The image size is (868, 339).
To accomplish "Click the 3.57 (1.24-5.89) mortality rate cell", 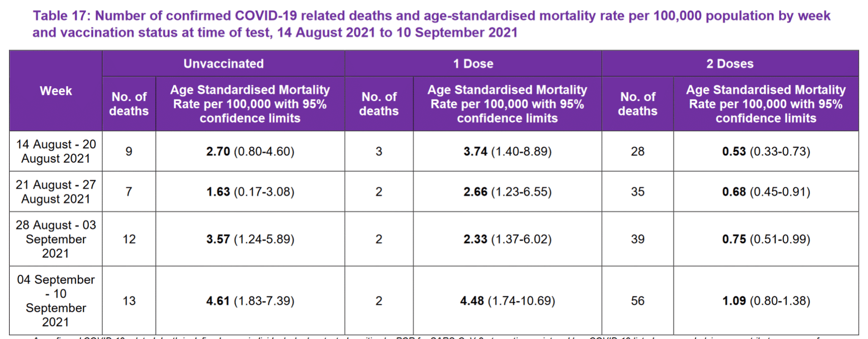I will [x=250, y=239].
